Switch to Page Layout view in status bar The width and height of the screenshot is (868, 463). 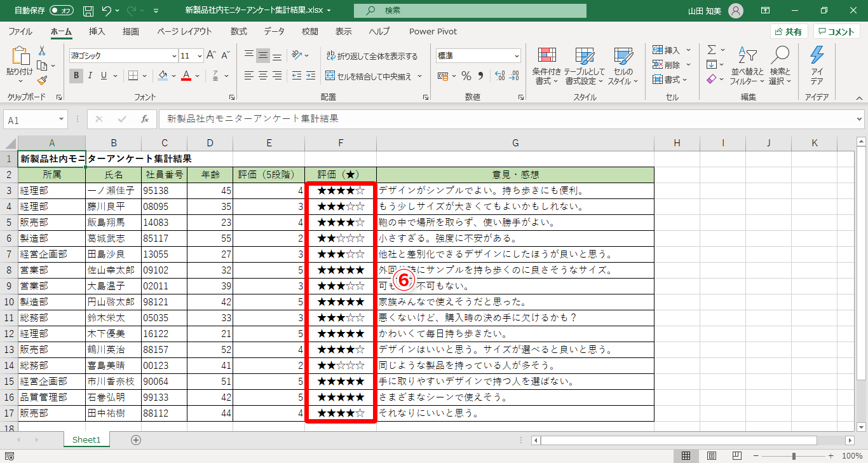click(712, 456)
